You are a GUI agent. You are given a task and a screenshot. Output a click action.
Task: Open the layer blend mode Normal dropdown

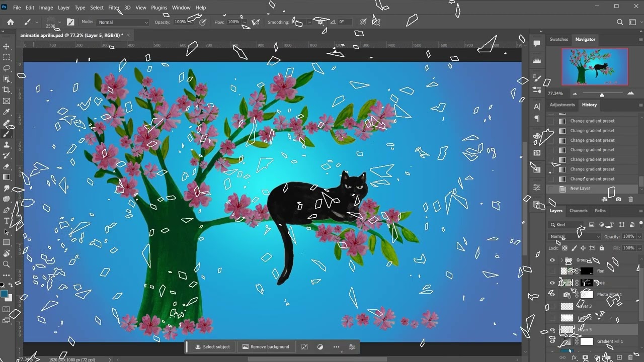(575, 236)
